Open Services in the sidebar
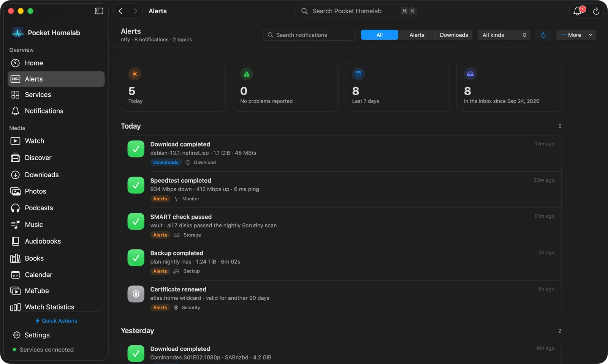 pos(56,95)
